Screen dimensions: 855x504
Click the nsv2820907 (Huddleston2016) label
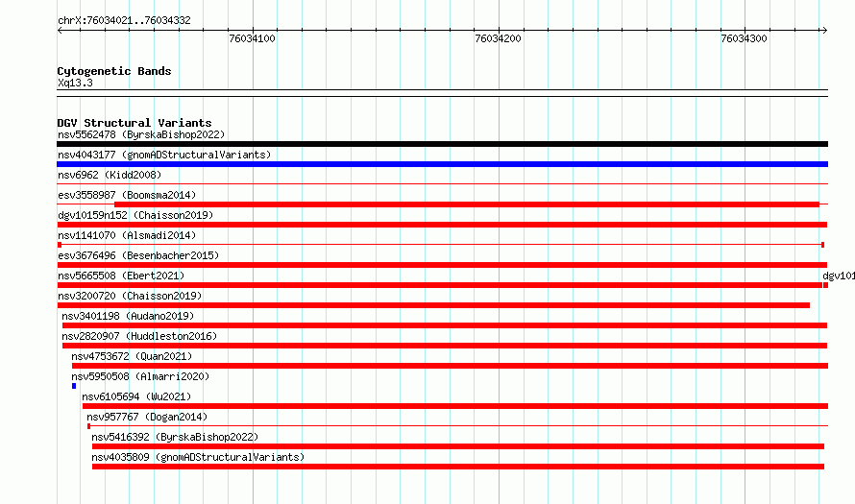click(139, 336)
